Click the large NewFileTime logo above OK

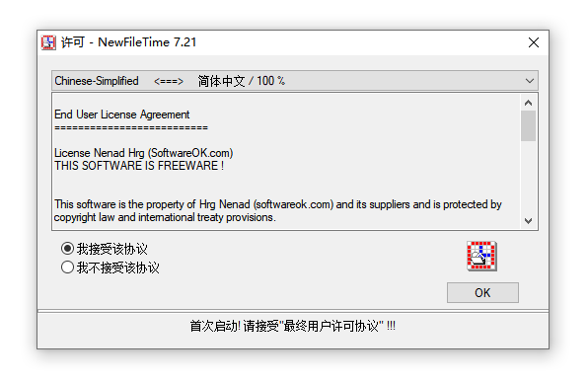point(481,256)
